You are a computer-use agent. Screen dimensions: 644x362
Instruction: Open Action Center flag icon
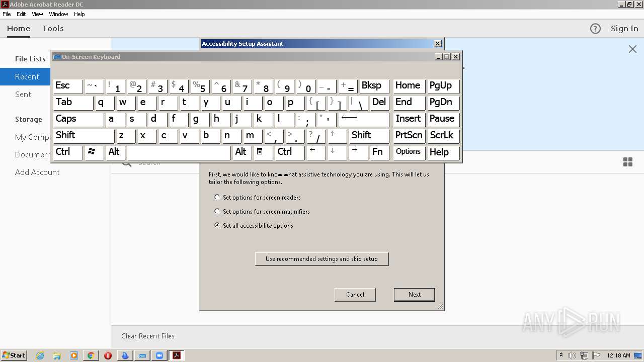pyautogui.click(x=596, y=355)
